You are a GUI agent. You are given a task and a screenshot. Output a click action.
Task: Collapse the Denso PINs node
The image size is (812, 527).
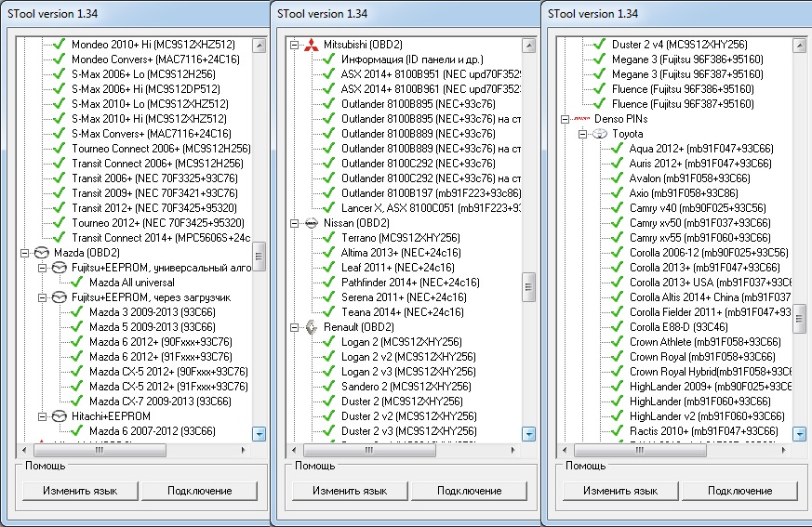coord(565,119)
